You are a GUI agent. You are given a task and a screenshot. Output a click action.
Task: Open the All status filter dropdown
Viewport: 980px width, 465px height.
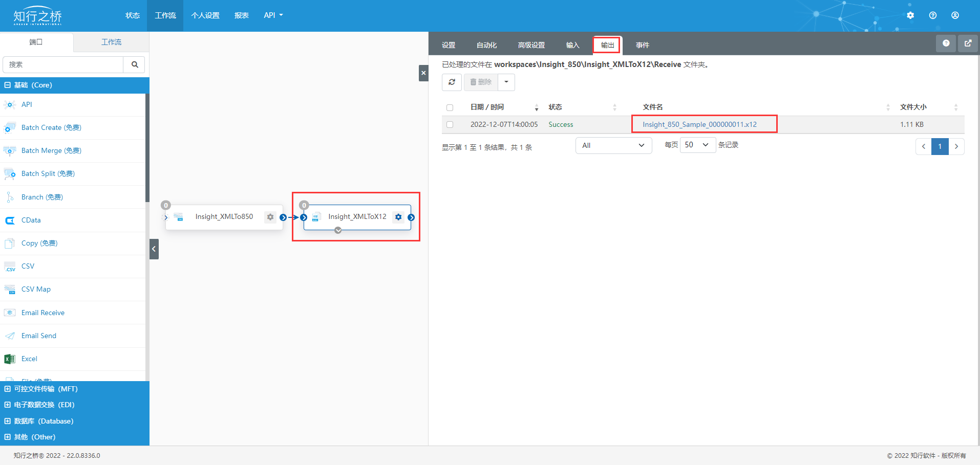click(x=613, y=145)
